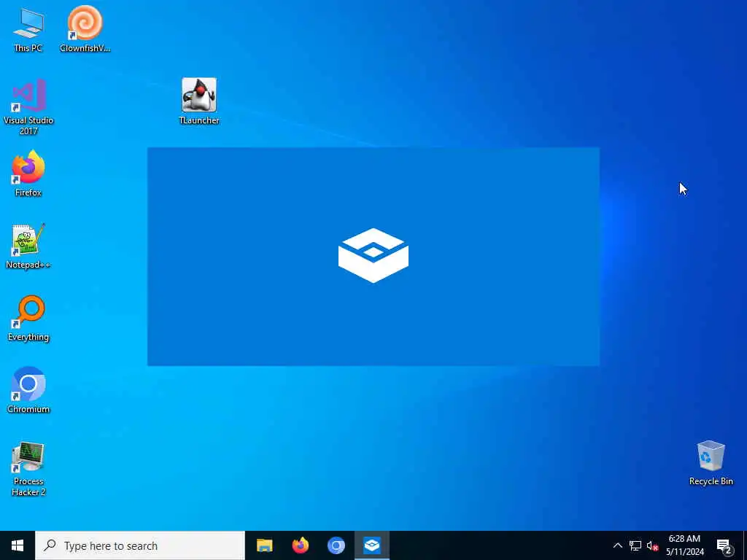747x560 pixels.
Task: Click the muted volume tray icon
Action: coord(652,545)
